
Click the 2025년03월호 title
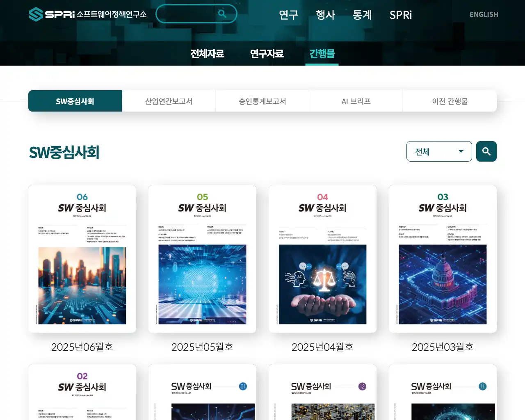coord(443,347)
